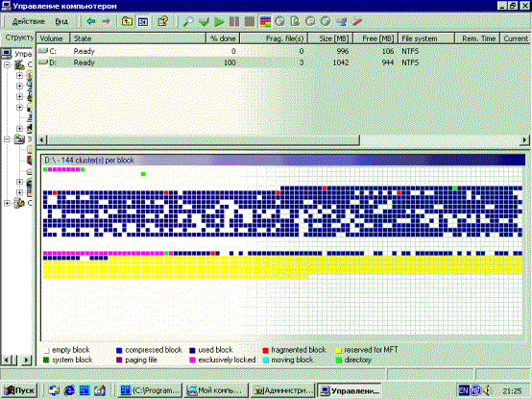Viewport: 532px width, 399px height.
Task: Click the volume list horizontal scrollbar thumb
Action: pyautogui.click(x=203, y=139)
